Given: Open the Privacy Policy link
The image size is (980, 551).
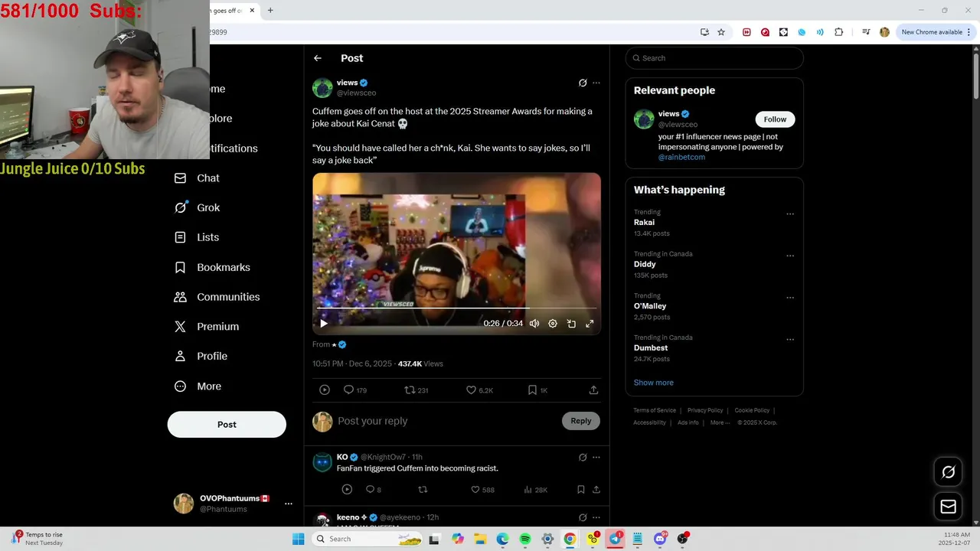Looking at the screenshot, I should click(705, 410).
